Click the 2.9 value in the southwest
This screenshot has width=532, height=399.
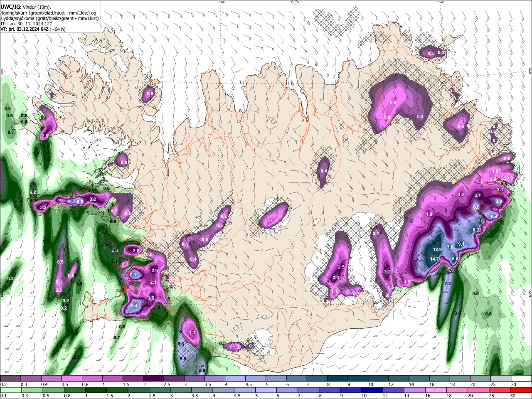(155, 271)
